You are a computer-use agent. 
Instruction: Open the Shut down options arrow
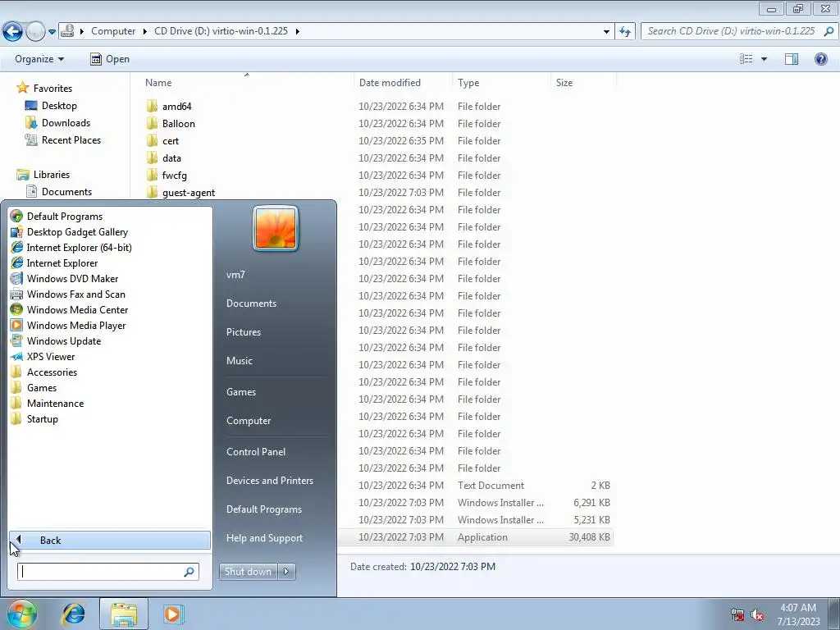point(286,572)
